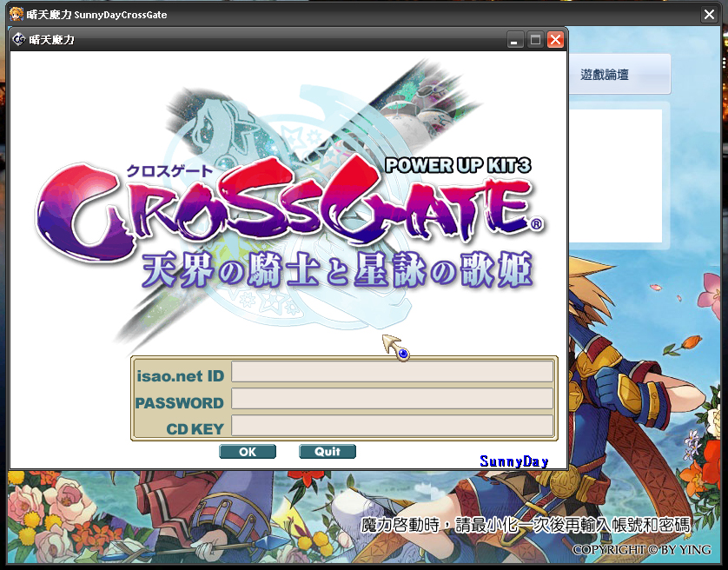Focus the isao.net ID input field
Screen dimensions: 728x570
(393, 372)
